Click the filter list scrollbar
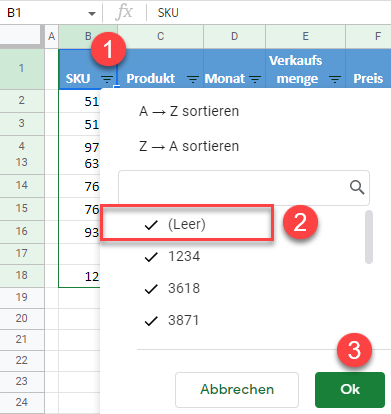 tap(369, 237)
